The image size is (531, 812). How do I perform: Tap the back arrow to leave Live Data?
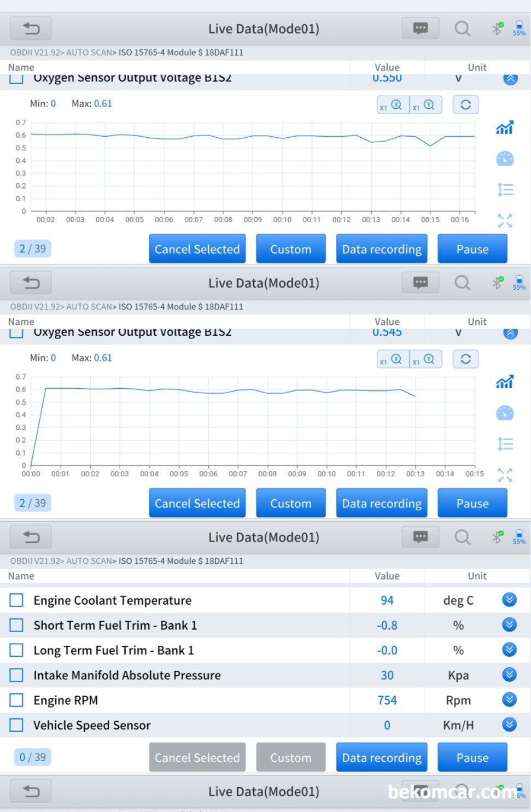point(31,28)
